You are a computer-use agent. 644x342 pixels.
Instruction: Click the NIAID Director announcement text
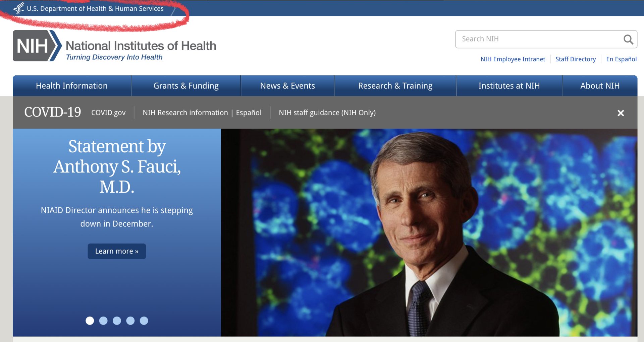(117, 217)
